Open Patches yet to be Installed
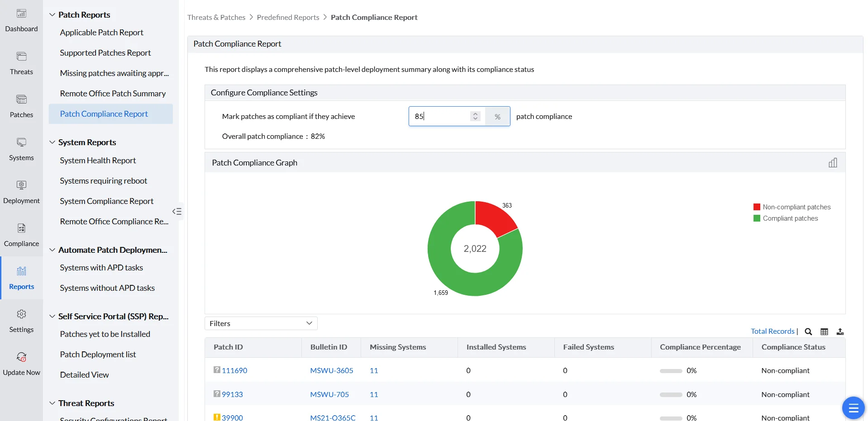This screenshot has height=421, width=868. pyautogui.click(x=105, y=334)
